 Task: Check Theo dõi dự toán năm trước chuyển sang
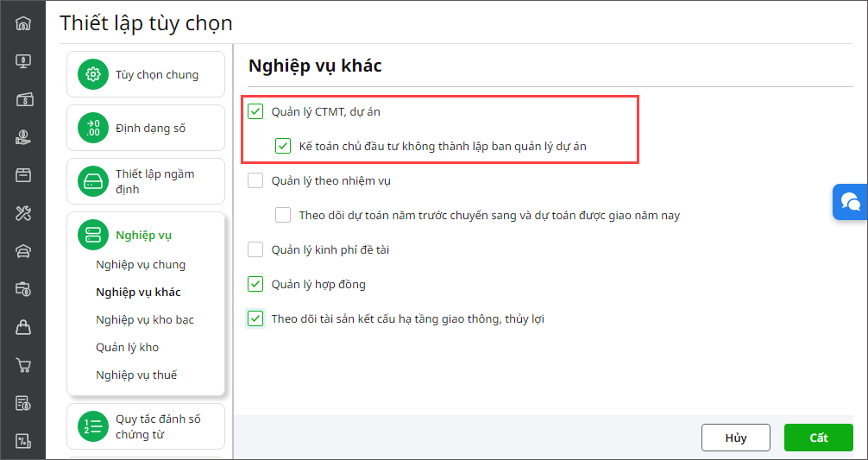283,215
